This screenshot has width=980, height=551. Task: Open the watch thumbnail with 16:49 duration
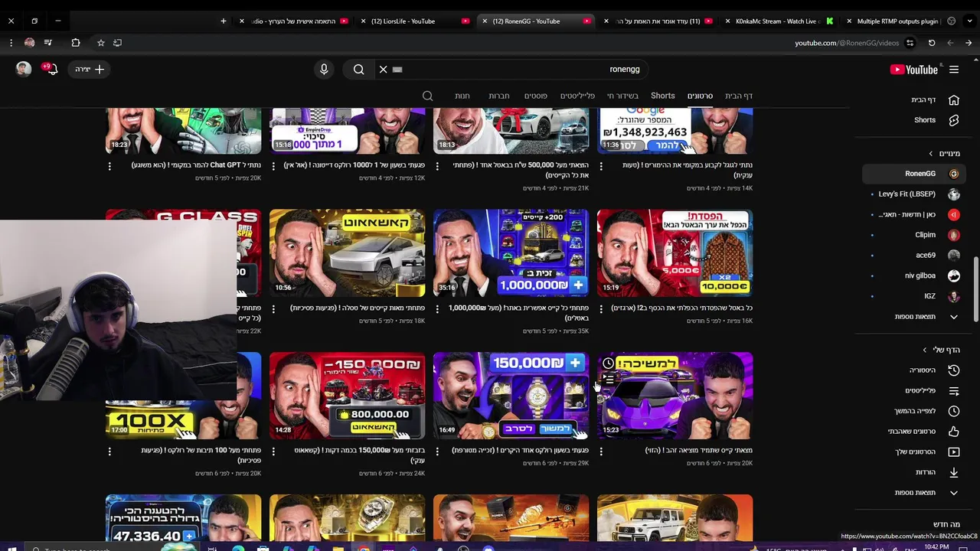511,396
